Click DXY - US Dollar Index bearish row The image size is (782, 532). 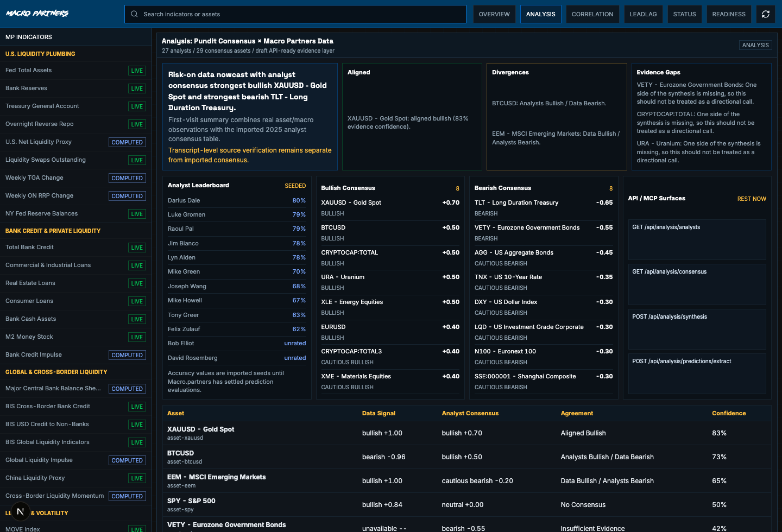544,307
